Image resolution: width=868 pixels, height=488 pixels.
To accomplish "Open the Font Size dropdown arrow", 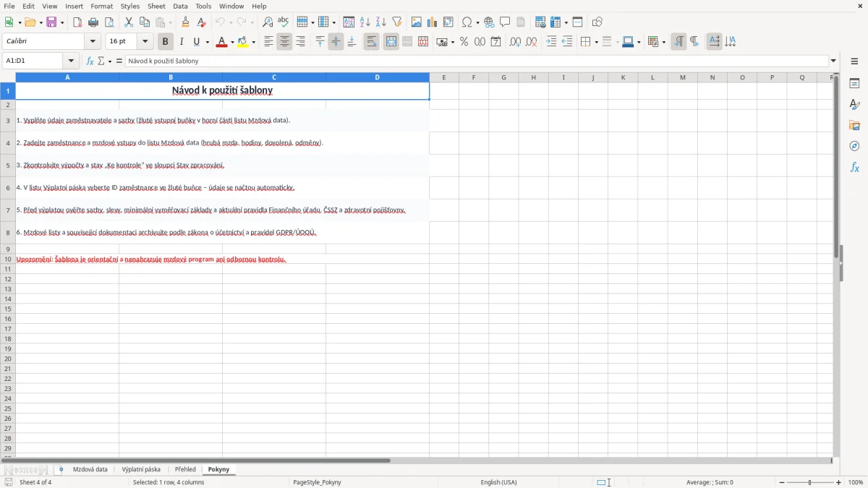I will 145,42.
